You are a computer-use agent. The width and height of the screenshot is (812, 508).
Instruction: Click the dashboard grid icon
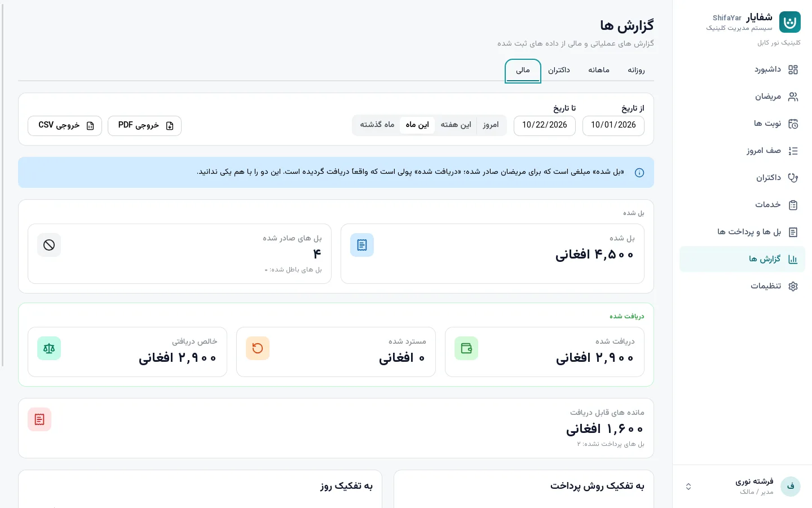[x=793, y=69]
